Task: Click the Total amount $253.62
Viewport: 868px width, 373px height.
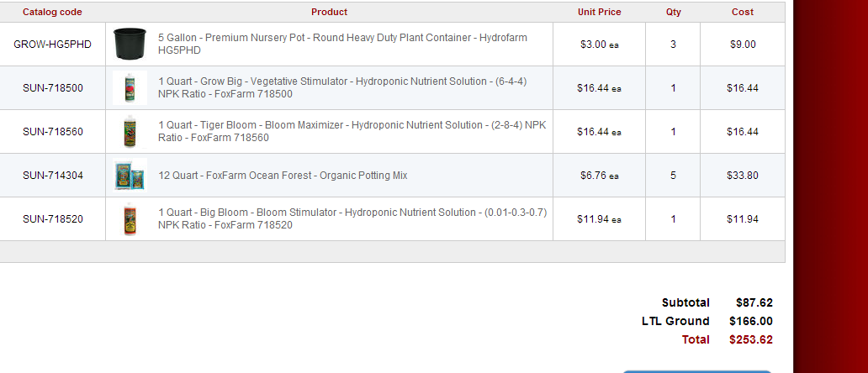Action: pos(750,339)
